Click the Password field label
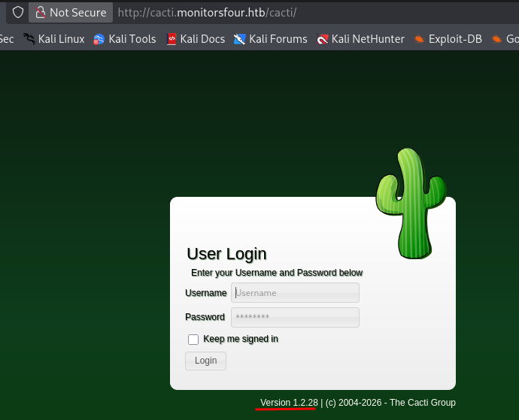519x420 pixels. tap(205, 317)
